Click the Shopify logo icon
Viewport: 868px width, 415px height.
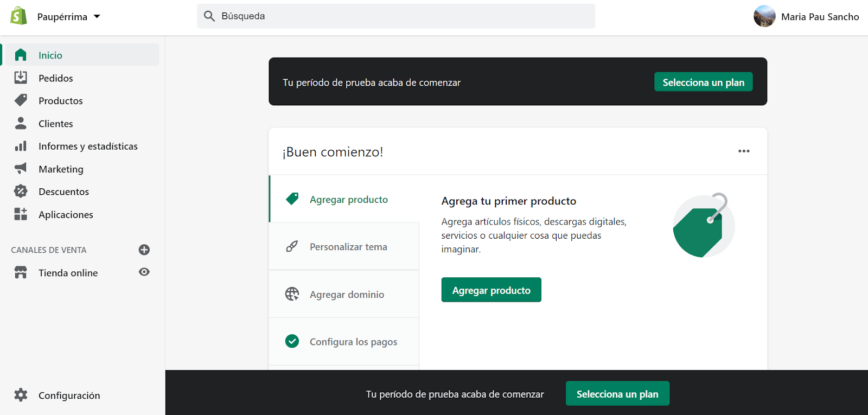point(18,16)
